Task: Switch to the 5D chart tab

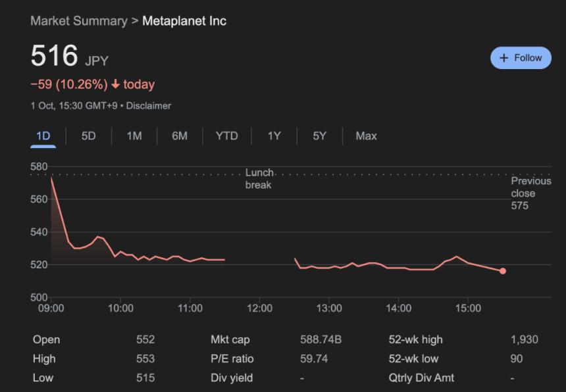Action: pos(89,136)
